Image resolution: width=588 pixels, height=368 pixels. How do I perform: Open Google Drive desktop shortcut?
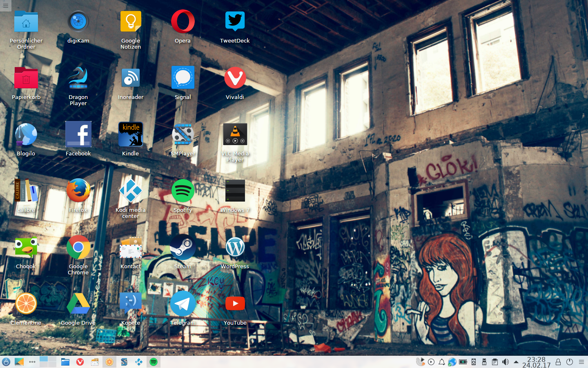78,304
